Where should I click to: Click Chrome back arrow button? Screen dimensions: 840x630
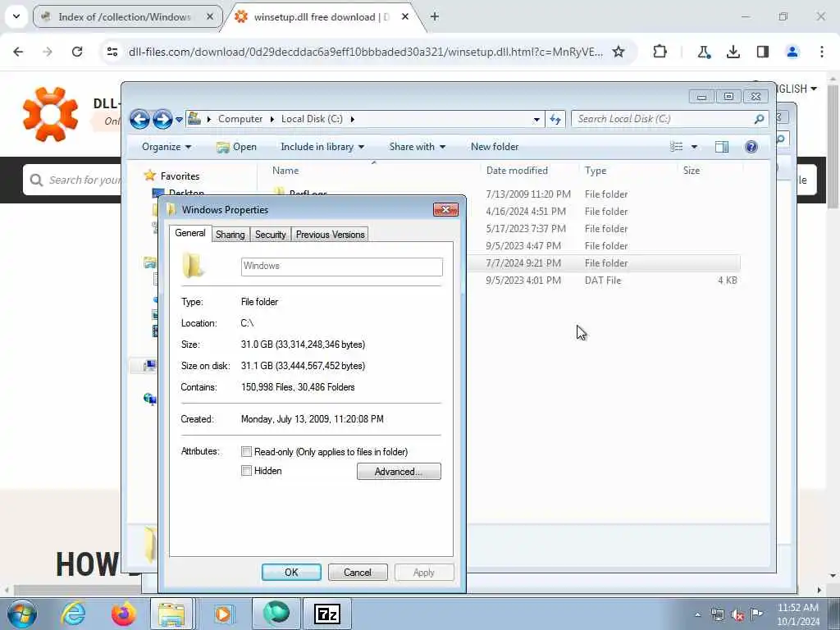(x=18, y=52)
